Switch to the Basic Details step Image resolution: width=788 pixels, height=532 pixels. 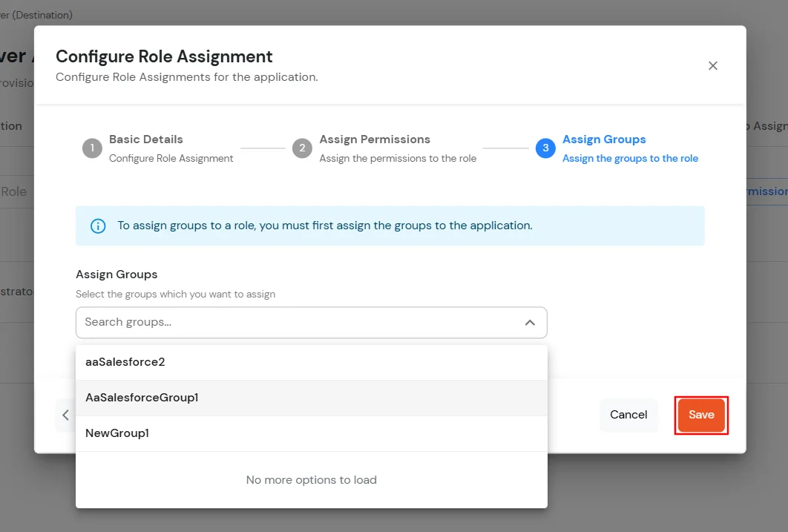pos(145,139)
